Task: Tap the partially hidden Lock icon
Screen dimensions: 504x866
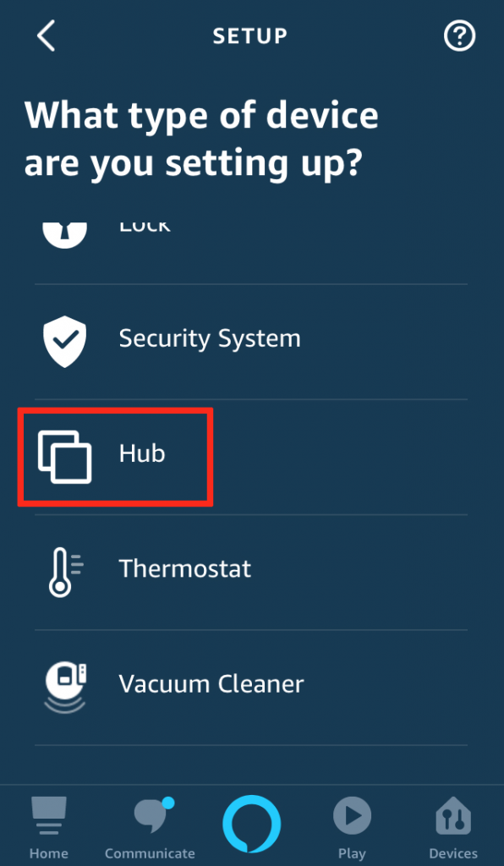Action: 64,235
